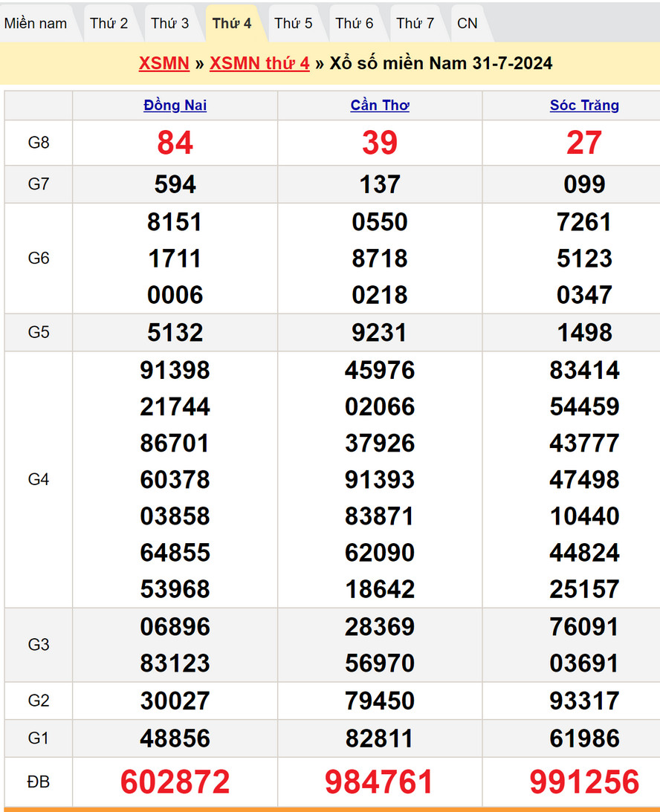Select the CN (Sunday) tab
The height and width of the screenshot is (812, 660).
coord(467,23)
